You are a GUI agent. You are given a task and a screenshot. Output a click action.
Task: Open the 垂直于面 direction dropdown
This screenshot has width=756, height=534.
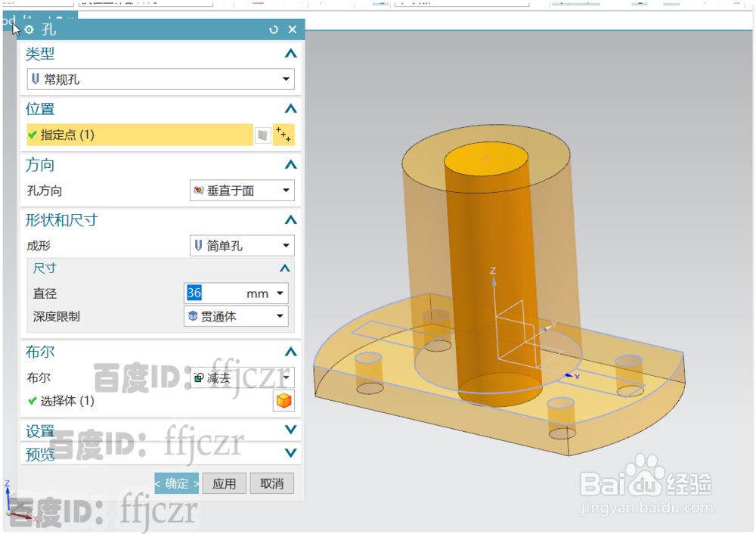[x=242, y=191]
